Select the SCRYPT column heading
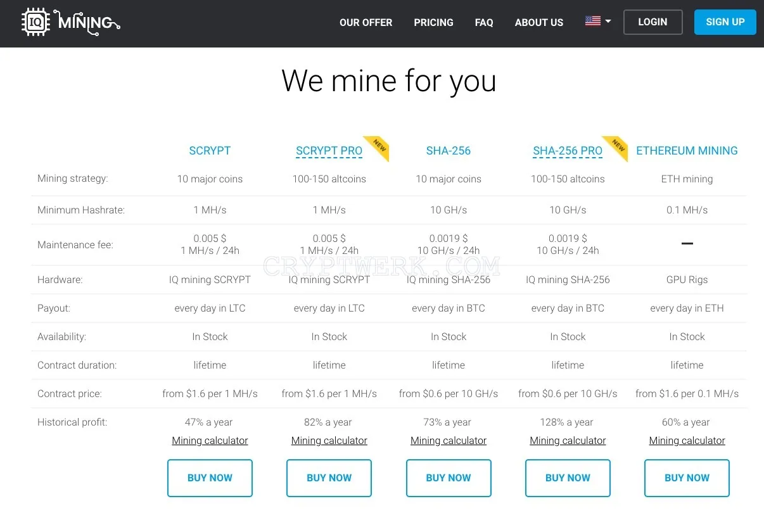The height and width of the screenshot is (532, 764). point(210,151)
